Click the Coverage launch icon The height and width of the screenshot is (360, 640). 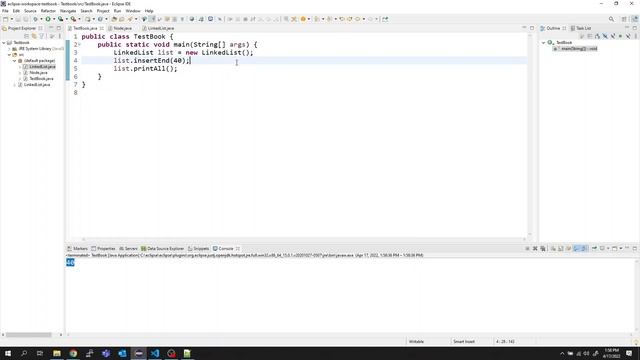tap(60, 19)
